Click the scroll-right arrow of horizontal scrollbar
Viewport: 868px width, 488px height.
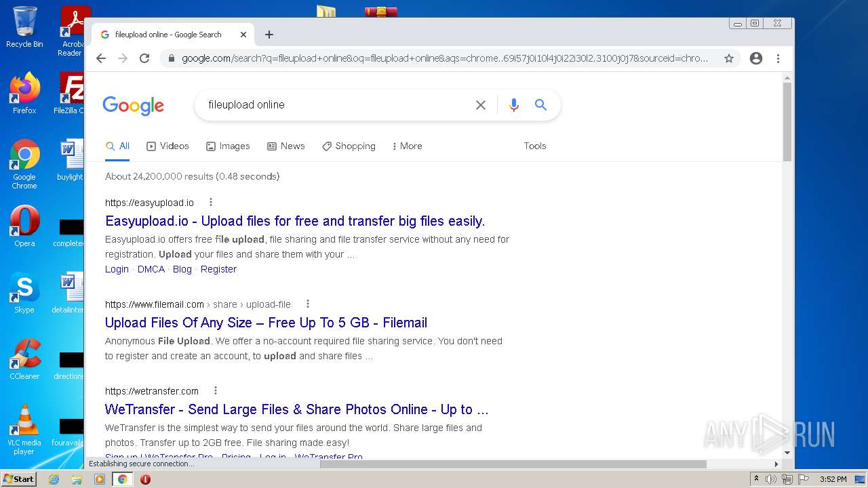pos(776,464)
